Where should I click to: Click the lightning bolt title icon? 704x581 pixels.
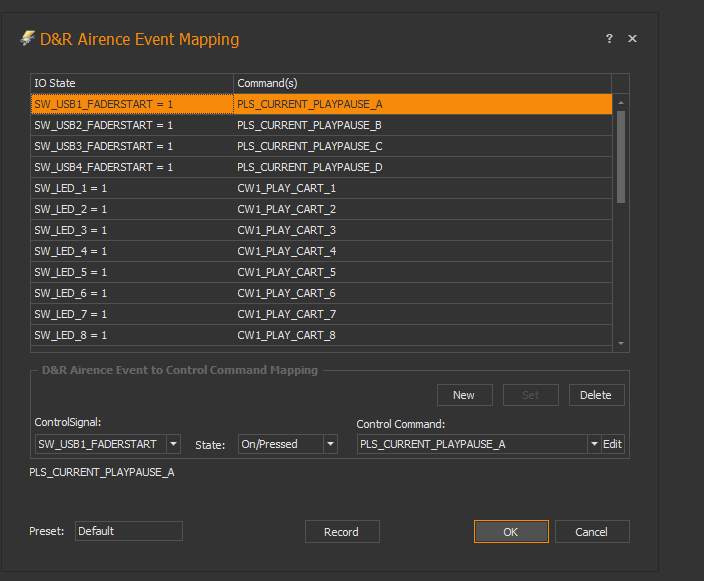(x=27, y=38)
